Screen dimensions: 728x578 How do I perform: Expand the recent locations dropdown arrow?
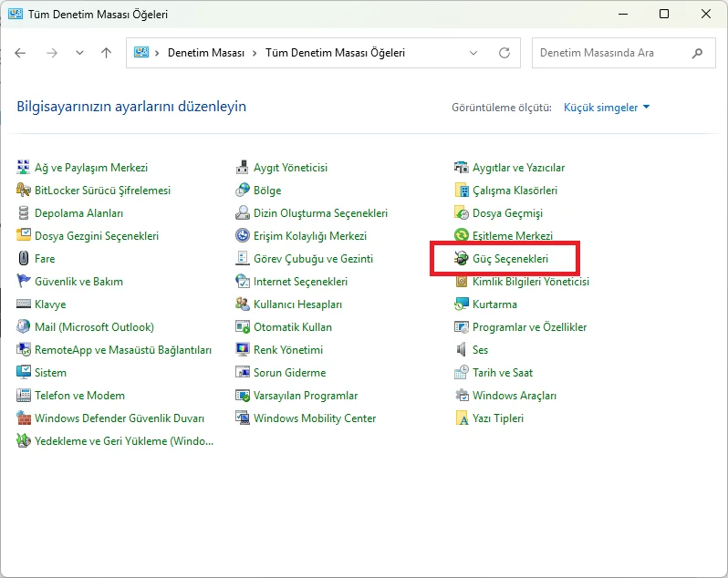pyautogui.click(x=80, y=53)
